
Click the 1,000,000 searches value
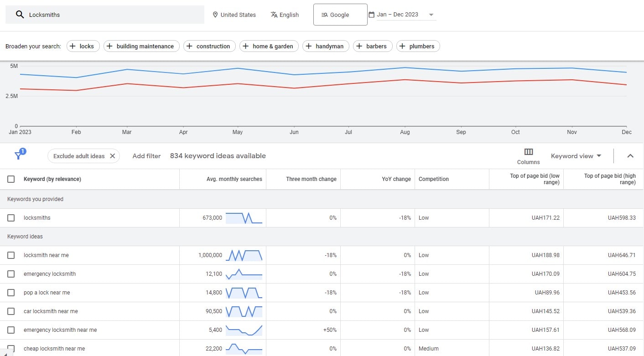coord(210,255)
